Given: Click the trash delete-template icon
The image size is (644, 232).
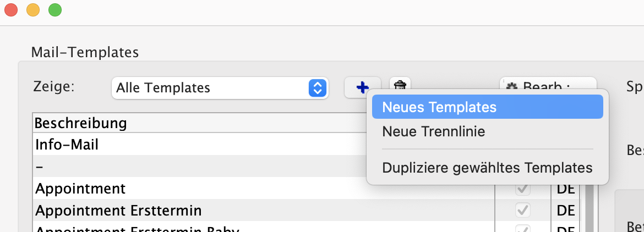Looking at the screenshot, I should coord(400,84).
